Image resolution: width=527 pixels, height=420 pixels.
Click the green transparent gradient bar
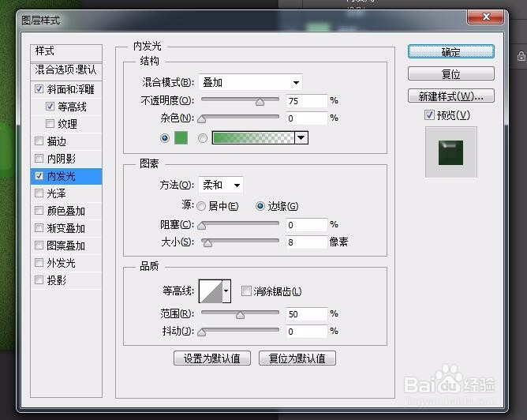click(253, 137)
